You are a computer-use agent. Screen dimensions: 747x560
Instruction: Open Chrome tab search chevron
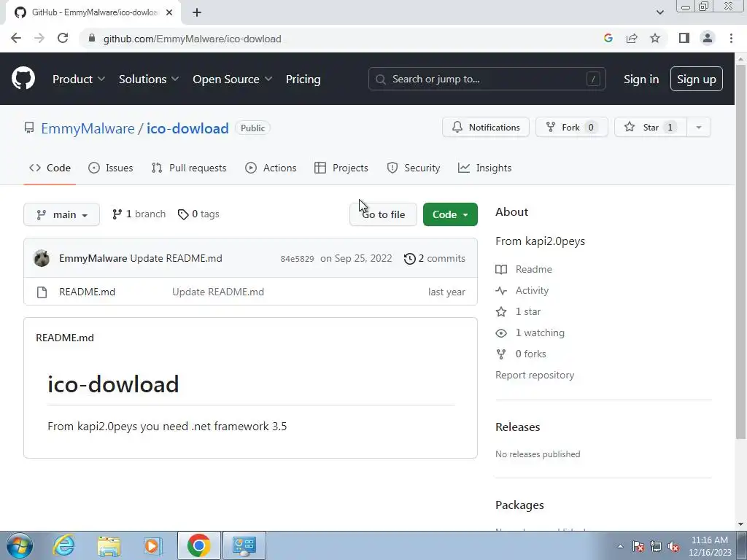[x=659, y=12]
